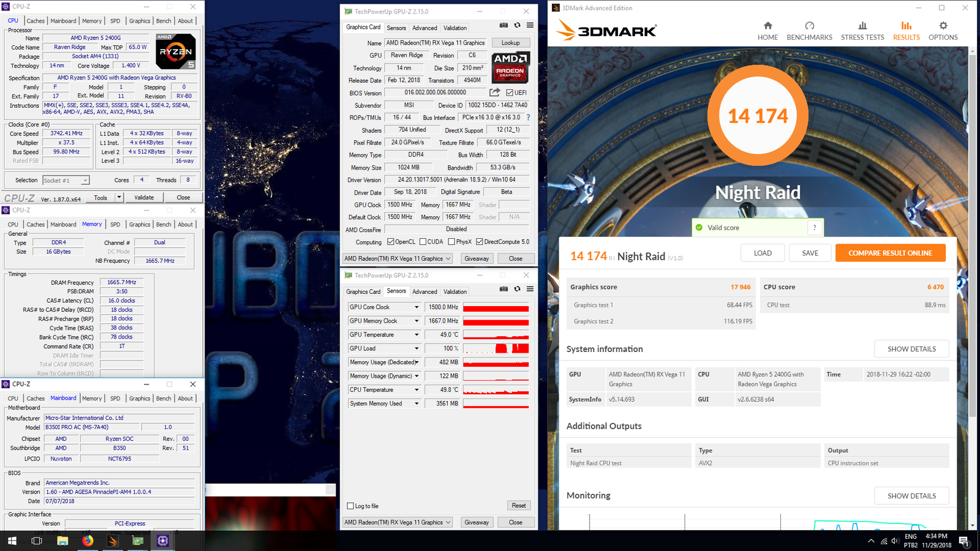Open the GPU-Z hamburger menu icon
The image size is (980, 551).
(x=530, y=26)
